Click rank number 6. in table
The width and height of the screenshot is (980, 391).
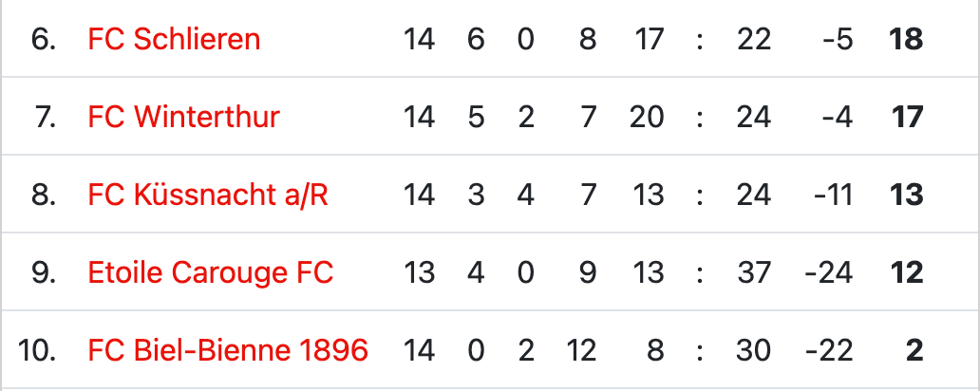(x=43, y=39)
